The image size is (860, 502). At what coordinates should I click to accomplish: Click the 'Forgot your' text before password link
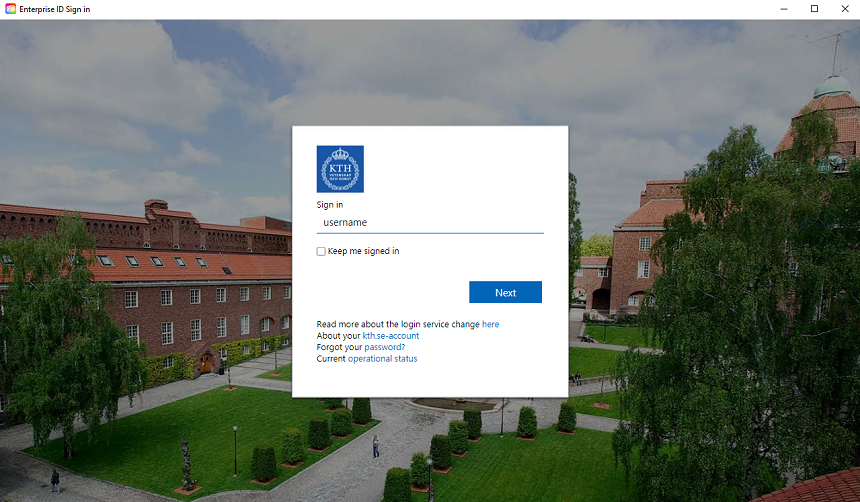(x=339, y=347)
